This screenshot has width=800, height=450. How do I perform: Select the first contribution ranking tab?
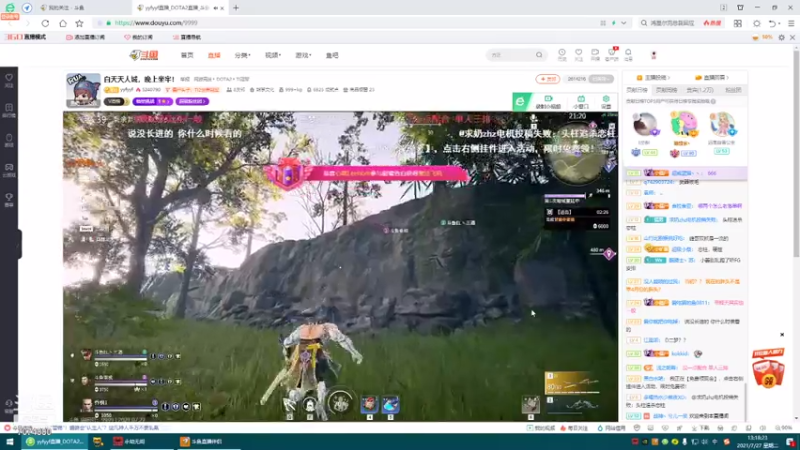636,90
